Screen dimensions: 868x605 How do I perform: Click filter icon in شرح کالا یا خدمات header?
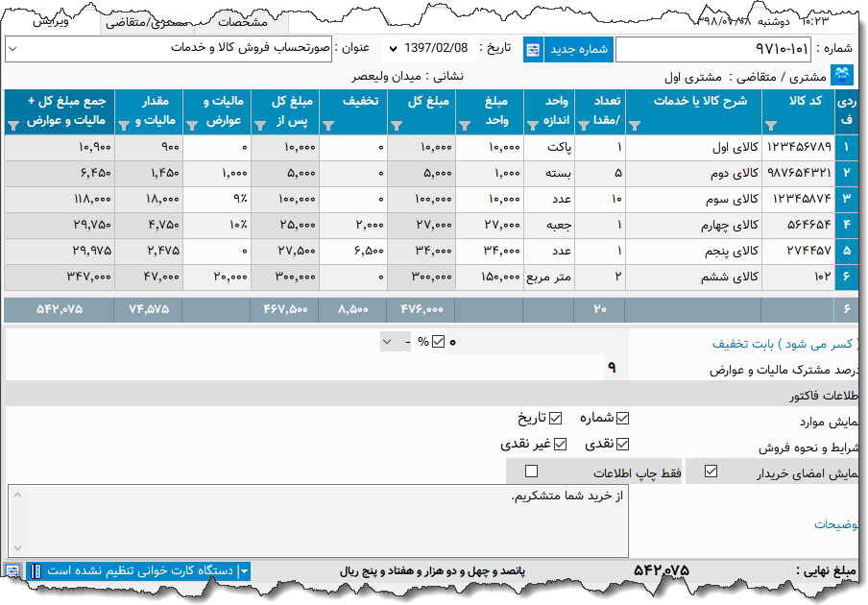(x=633, y=125)
